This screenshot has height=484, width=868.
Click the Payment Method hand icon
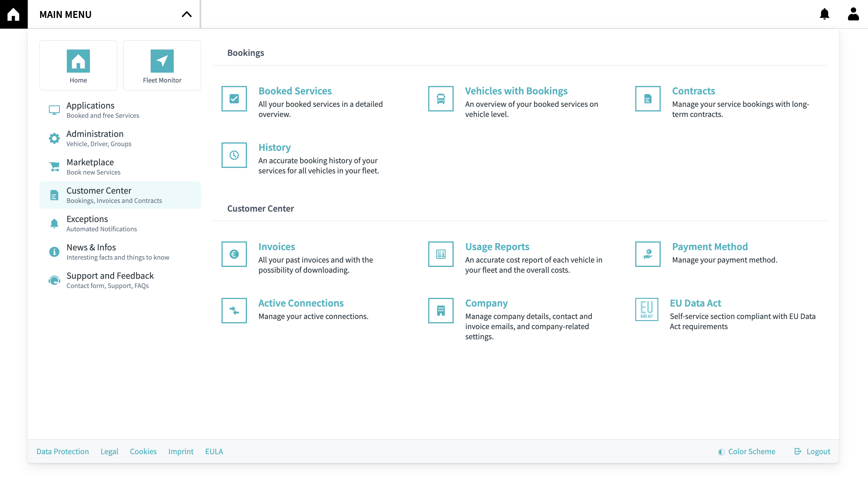[x=648, y=254]
